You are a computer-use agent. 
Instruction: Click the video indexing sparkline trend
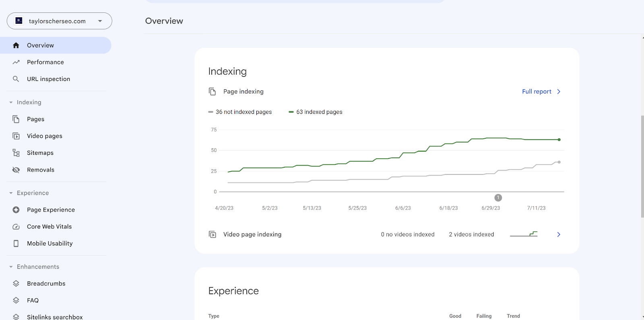524,234
